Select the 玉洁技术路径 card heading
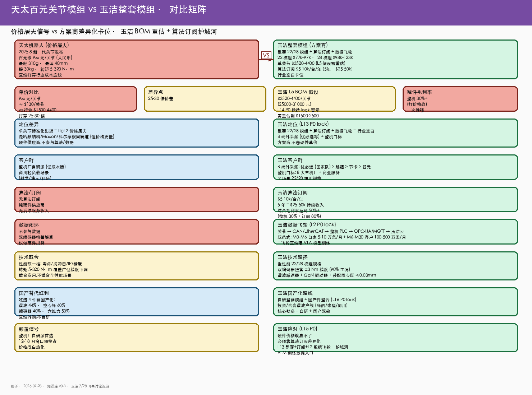The height and width of the screenshot is (395, 532). coord(293,257)
